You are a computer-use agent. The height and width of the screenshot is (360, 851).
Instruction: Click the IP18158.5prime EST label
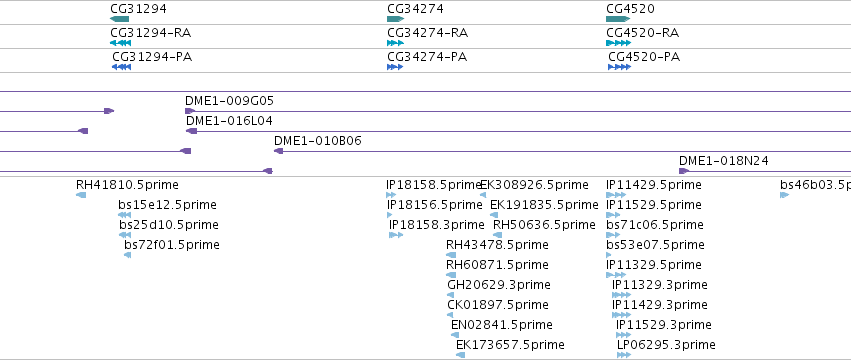pyautogui.click(x=433, y=185)
